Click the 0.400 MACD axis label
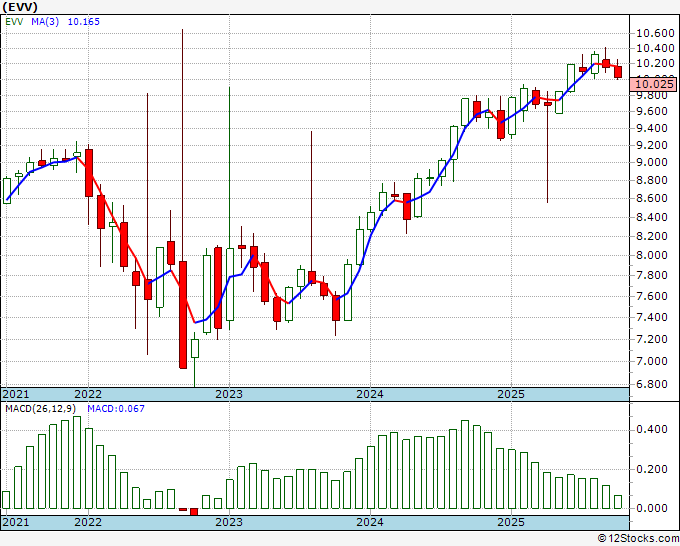This screenshot has width=680, height=546. [x=652, y=430]
